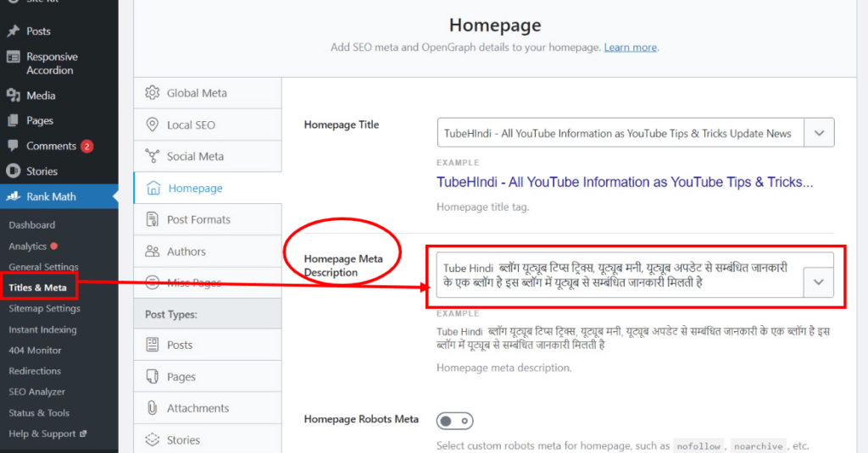Viewport: 868px width, 453px height.
Task: Click the Authors people icon
Action: (153, 251)
